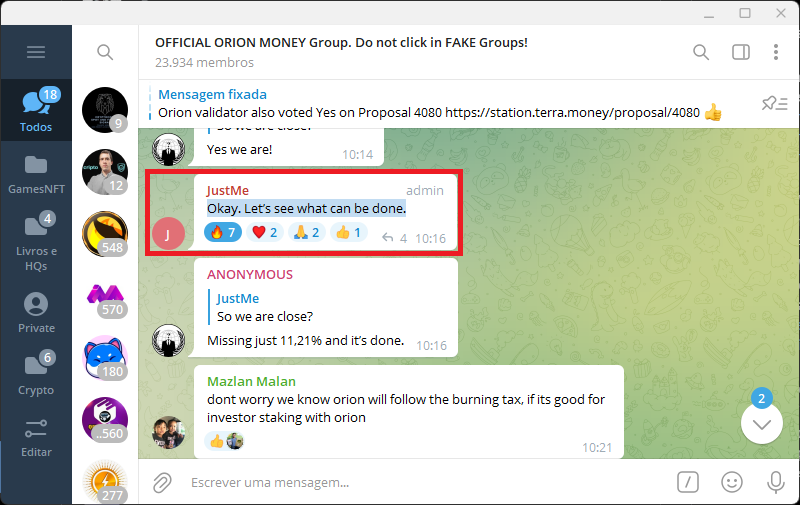Open the lightning chat with 277 unread

[x=105, y=482]
